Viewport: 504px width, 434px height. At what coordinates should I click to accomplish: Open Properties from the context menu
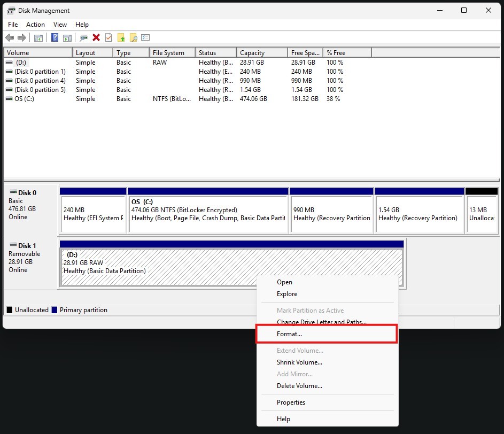(x=291, y=402)
